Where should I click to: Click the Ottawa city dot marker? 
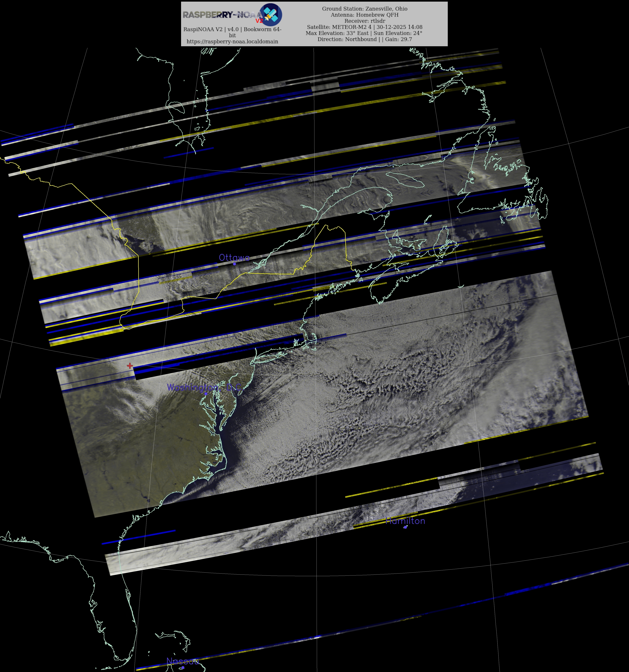234,264
